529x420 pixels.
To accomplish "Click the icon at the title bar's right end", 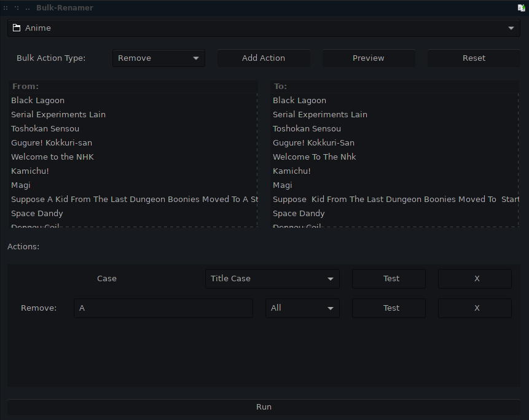I will [x=521, y=8].
